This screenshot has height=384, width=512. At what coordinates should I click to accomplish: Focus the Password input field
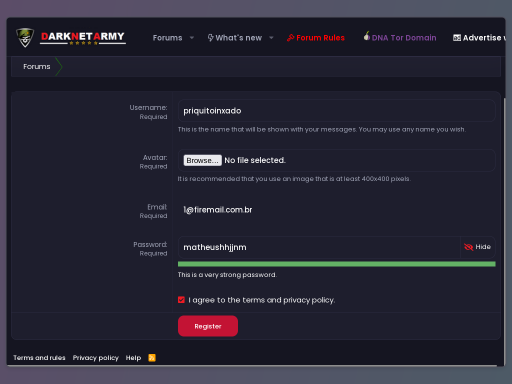tap(319, 247)
